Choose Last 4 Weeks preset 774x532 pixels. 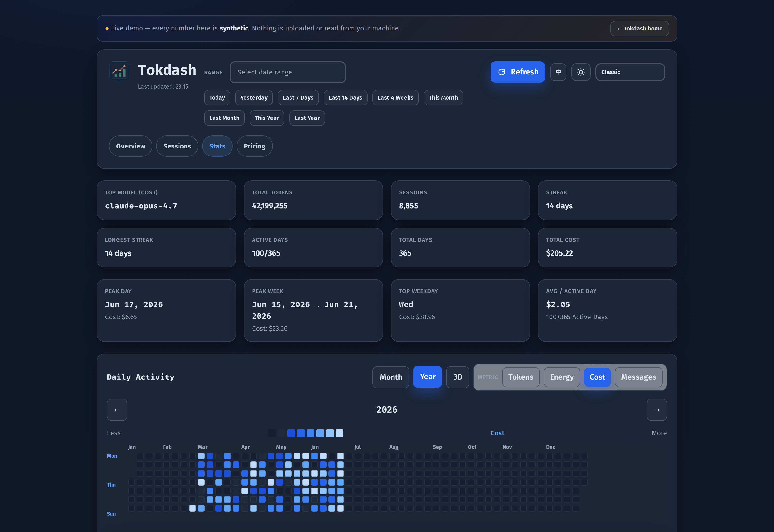tap(395, 98)
